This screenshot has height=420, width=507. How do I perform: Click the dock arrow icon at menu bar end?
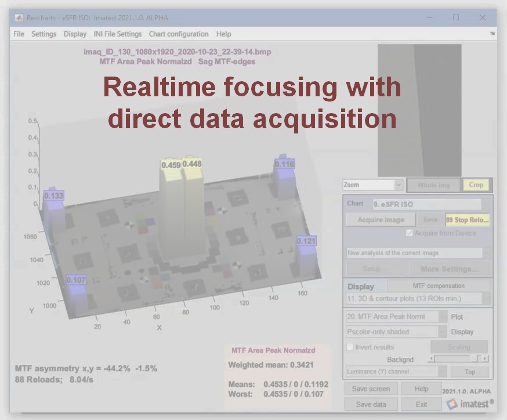coord(492,33)
